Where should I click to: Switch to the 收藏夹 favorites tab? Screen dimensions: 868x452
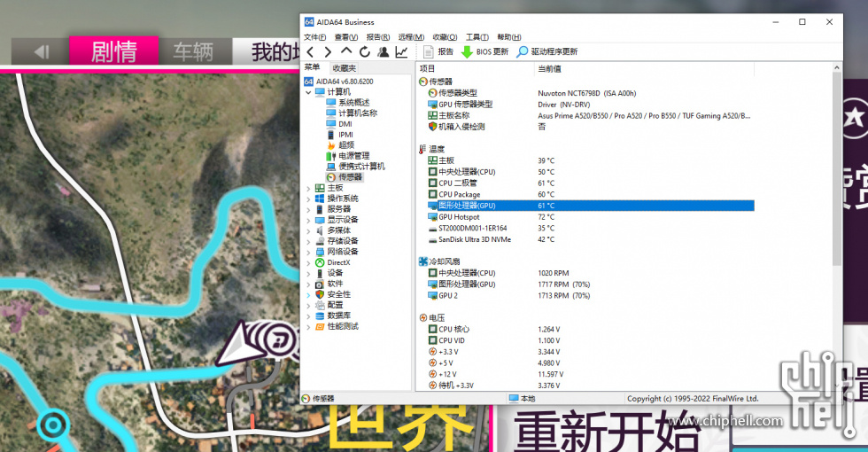coord(344,68)
